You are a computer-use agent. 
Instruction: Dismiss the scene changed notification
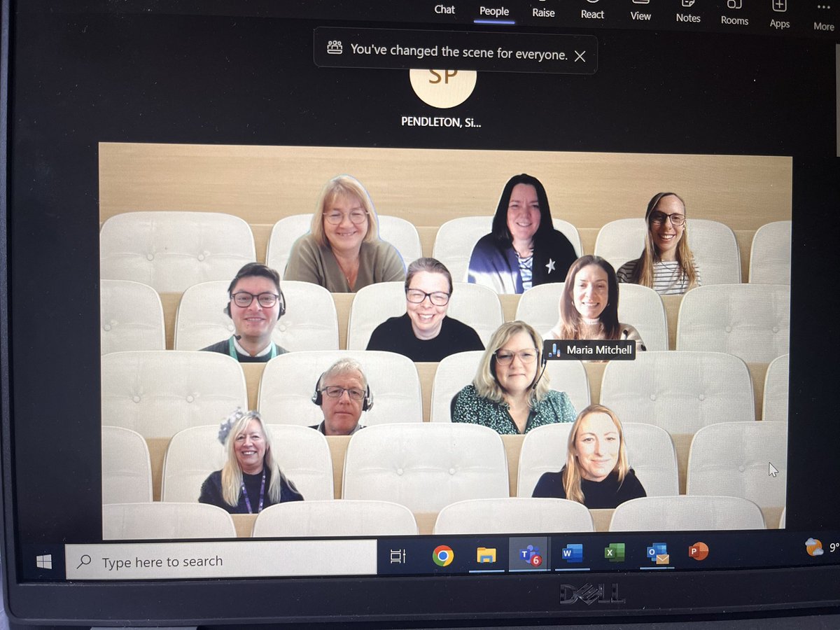coord(580,57)
